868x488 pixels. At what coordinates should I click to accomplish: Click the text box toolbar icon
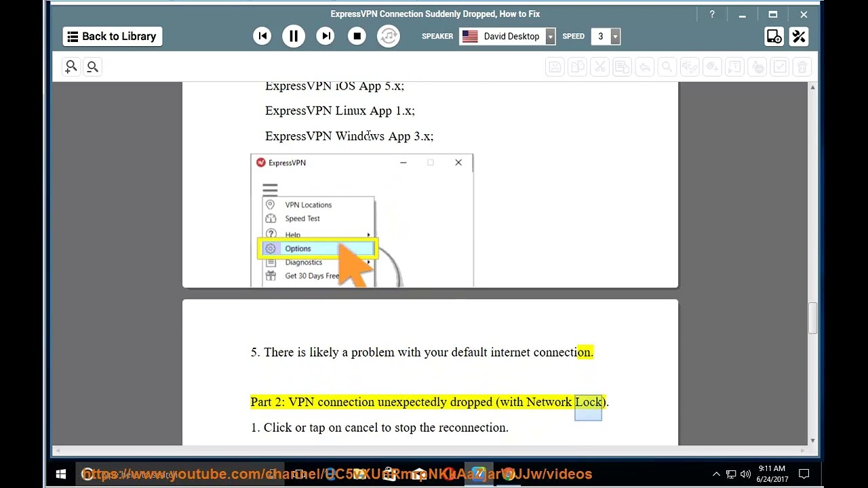pos(734,66)
